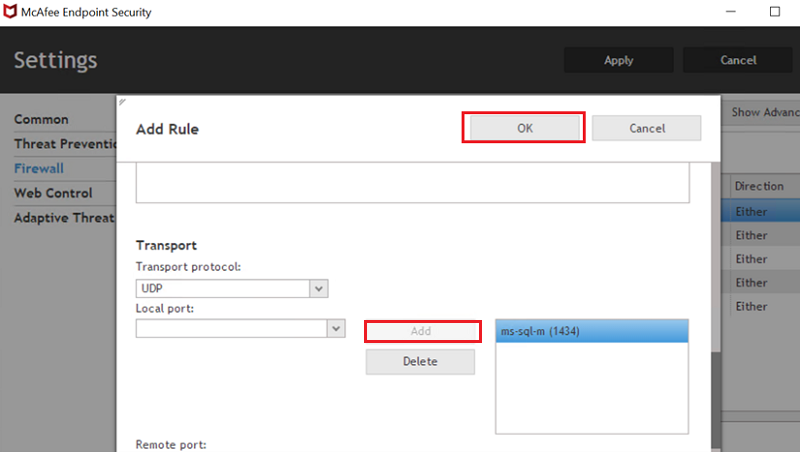
Task: Open Adaptive Threat settings
Action: (64, 218)
